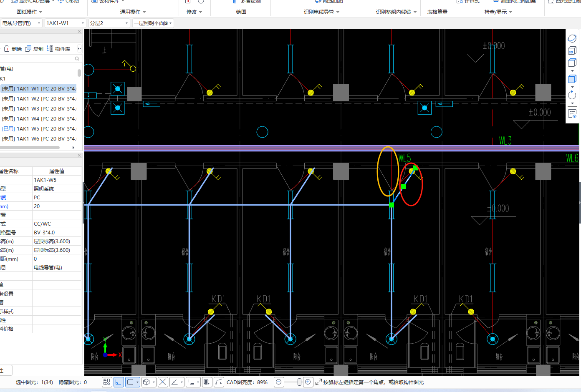Open the 构件库 component library
Screen dimensions: 581x392
58,49
